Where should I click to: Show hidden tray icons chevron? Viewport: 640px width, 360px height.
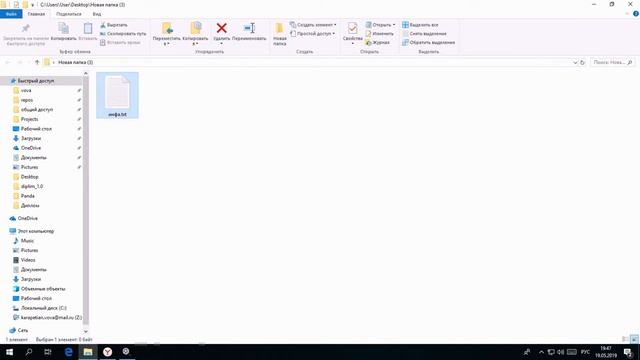[x=541, y=352]
